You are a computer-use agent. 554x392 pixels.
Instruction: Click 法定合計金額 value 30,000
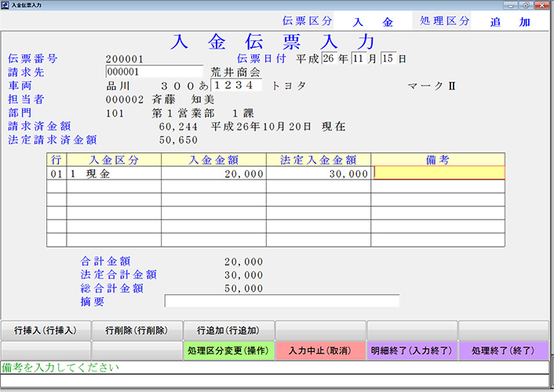tap(244, 275)
